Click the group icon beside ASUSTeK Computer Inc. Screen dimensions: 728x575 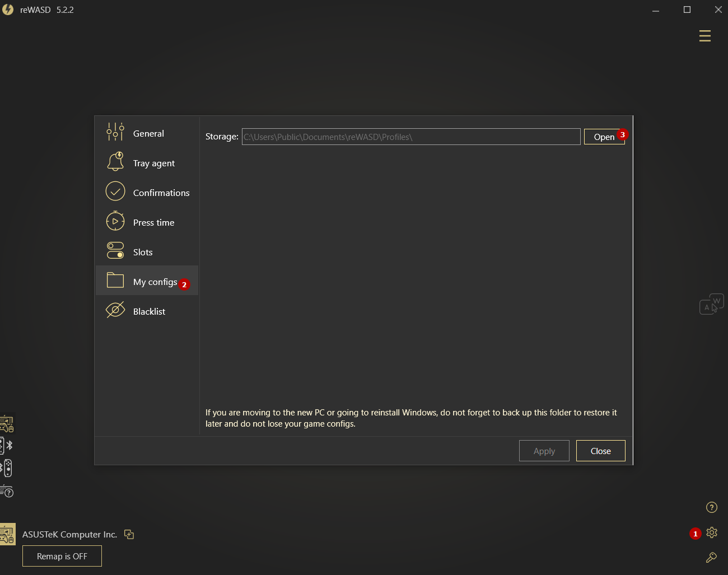129,534
